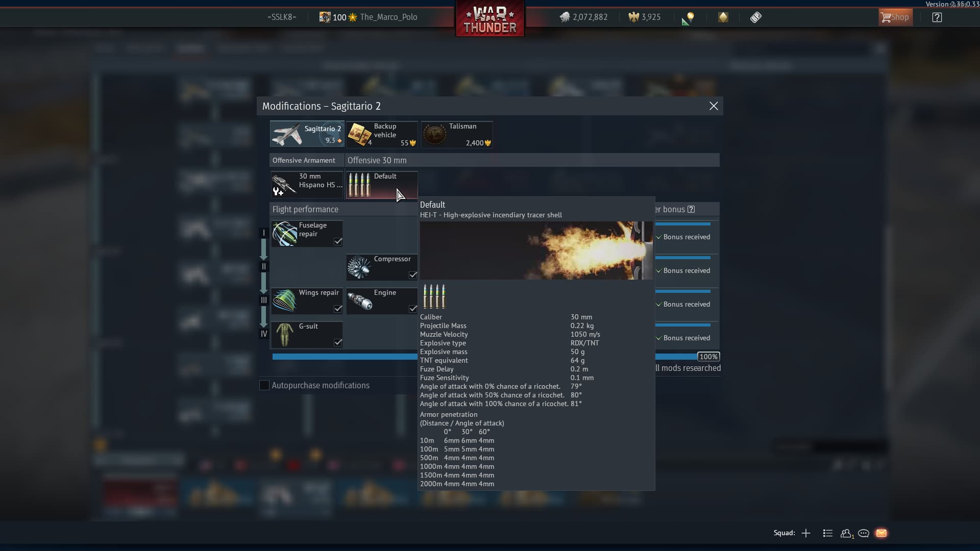Click the tier I marker
Image resolution: width=980 pixels, height=551 pixels.
[x=264, y=233]
